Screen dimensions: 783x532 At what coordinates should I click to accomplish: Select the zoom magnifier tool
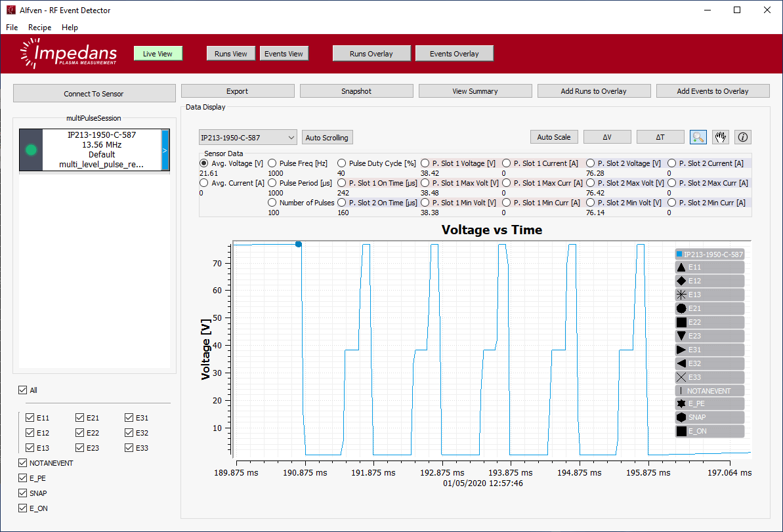coord(698,137)
